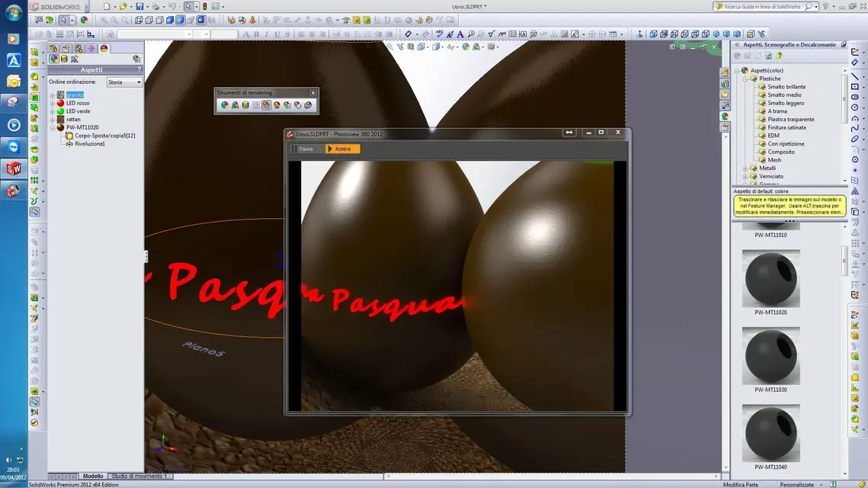Click the Rebuild traffic light icon
The width and height of the screenshot is (868, 488).
coord(204,7)
